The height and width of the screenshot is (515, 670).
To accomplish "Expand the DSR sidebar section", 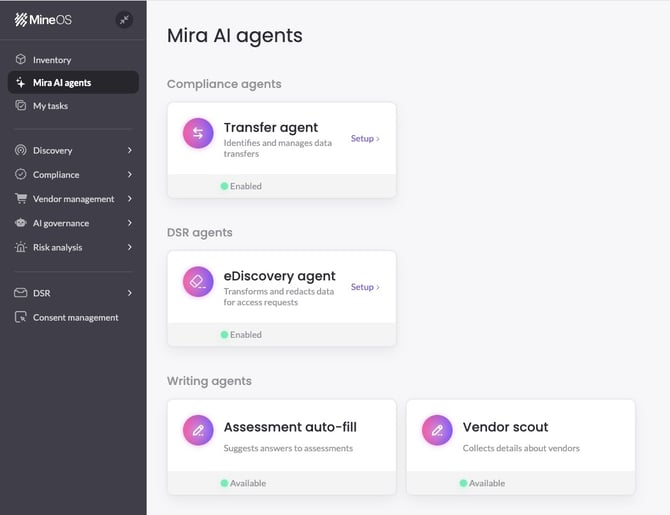I will 130,293.
